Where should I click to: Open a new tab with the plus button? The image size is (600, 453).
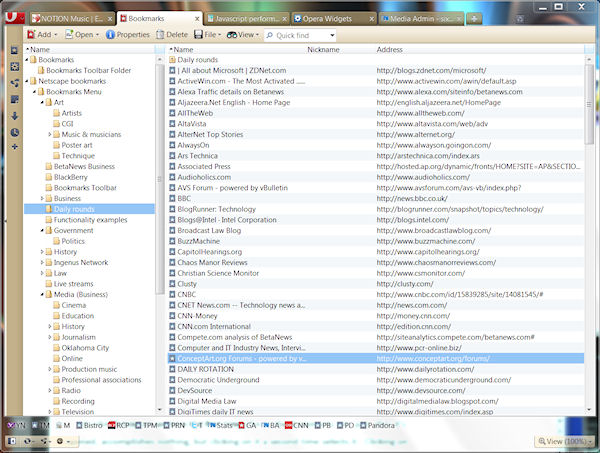(x=474, y=19)
